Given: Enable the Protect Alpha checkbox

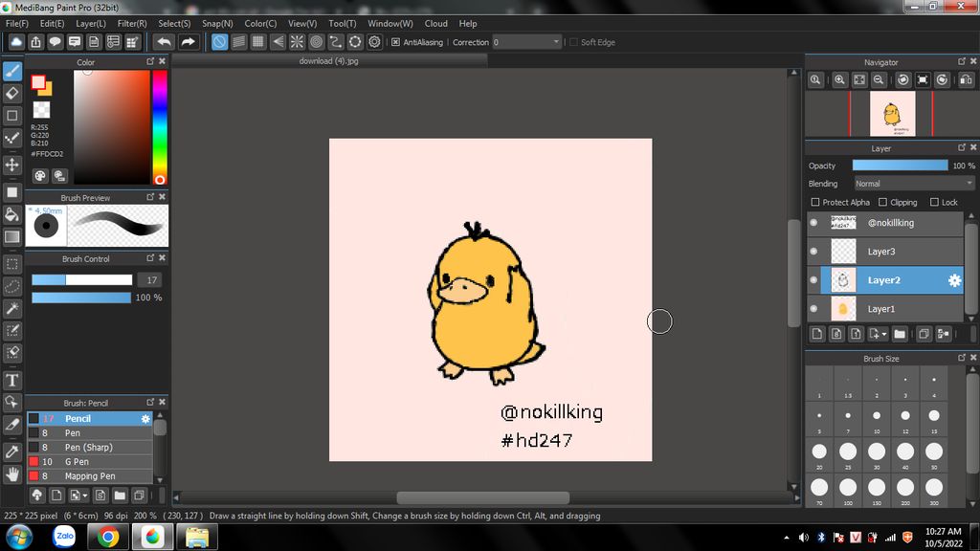Looking at the screenshot, I should tap(815, 203).
